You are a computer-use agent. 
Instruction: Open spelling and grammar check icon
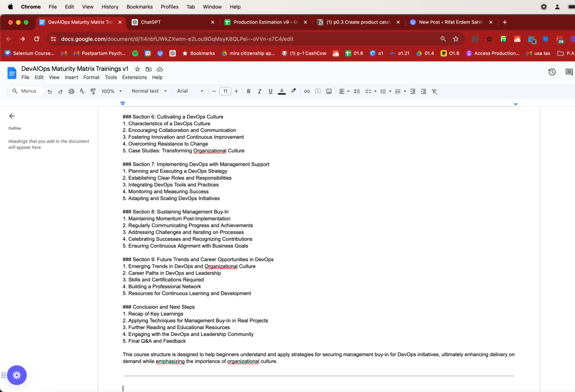(x=82, y=91)
